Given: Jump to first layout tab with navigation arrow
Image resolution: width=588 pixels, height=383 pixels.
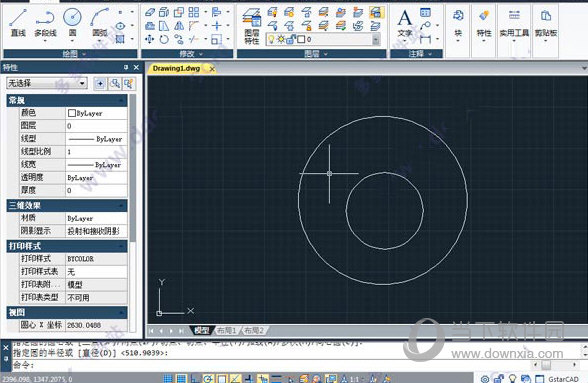Looking at the screenshot, I should coord(152,331).
